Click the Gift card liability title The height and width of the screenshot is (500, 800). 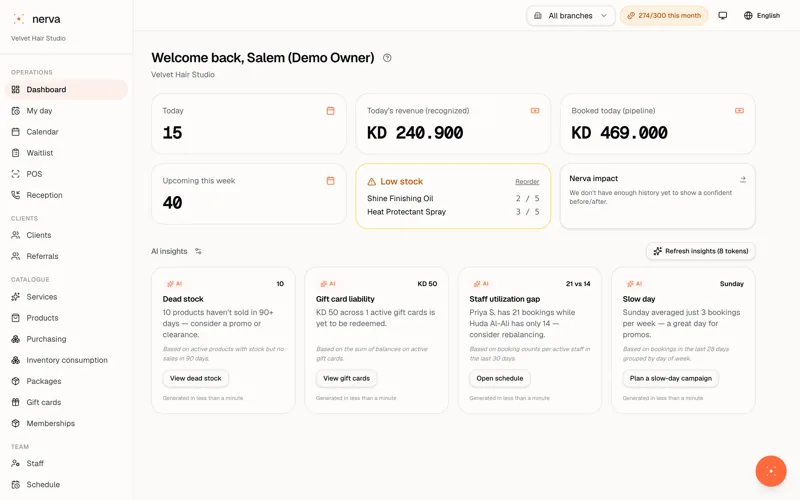click(345, 299)
